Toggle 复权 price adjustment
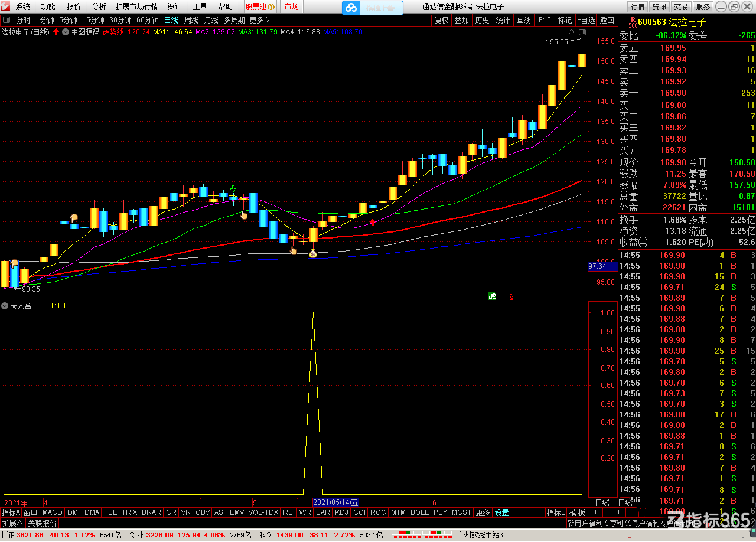 [x=442, y=20]
